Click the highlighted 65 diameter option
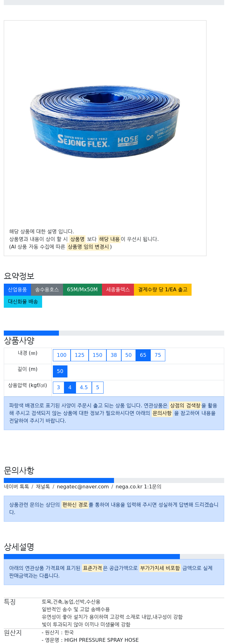Image resolution: width=228 pixels, height=644 pixels. [143, 355]
